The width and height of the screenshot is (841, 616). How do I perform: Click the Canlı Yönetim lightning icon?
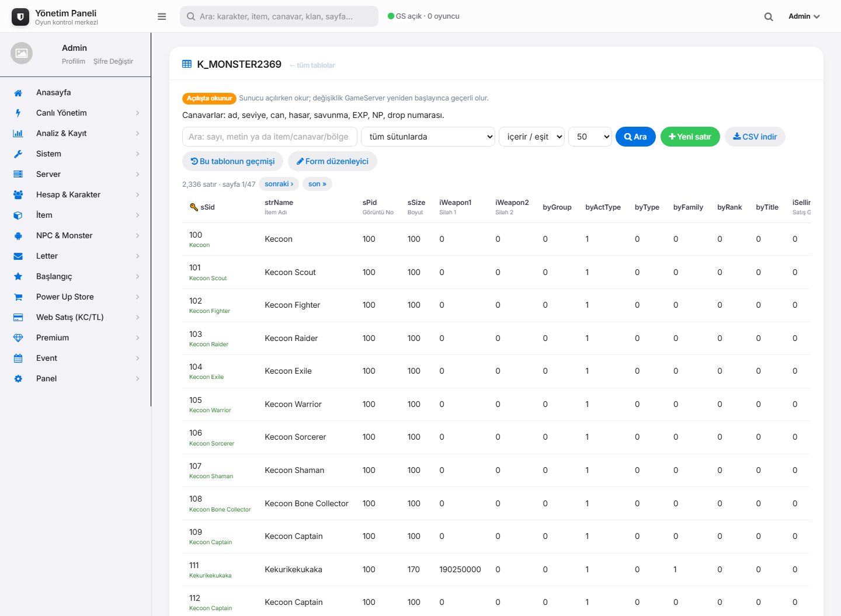tap(18, 113)
